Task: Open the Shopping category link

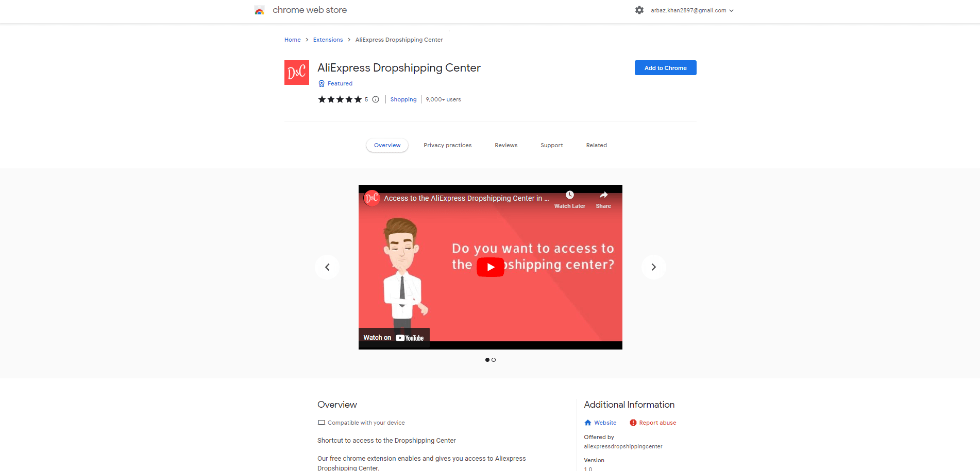Action: tap(403, 99)
